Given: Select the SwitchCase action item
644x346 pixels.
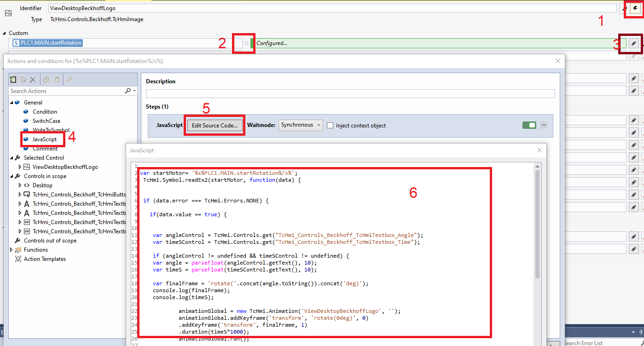Looking at the screenshot, I should click(46, 121).
